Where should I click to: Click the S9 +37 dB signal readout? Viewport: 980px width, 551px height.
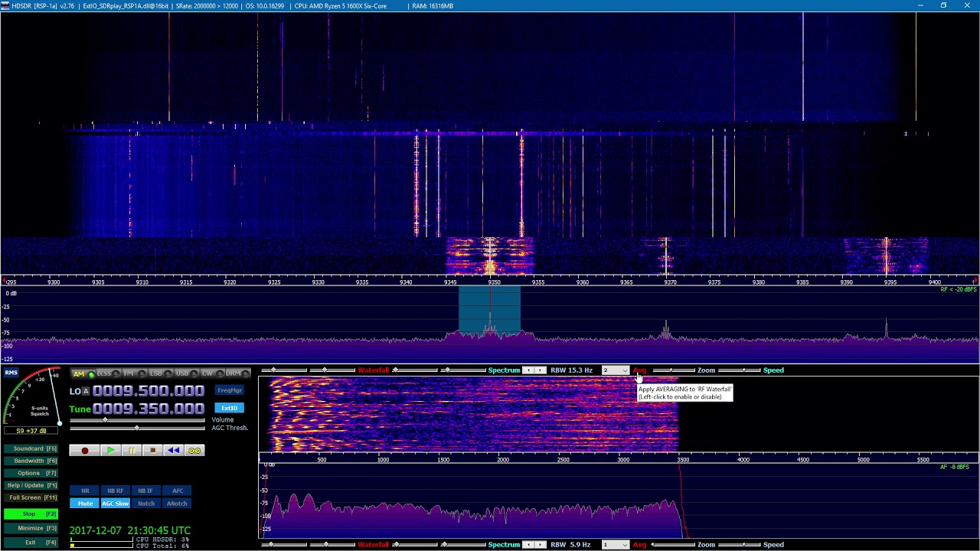click(x=31, y=431)
